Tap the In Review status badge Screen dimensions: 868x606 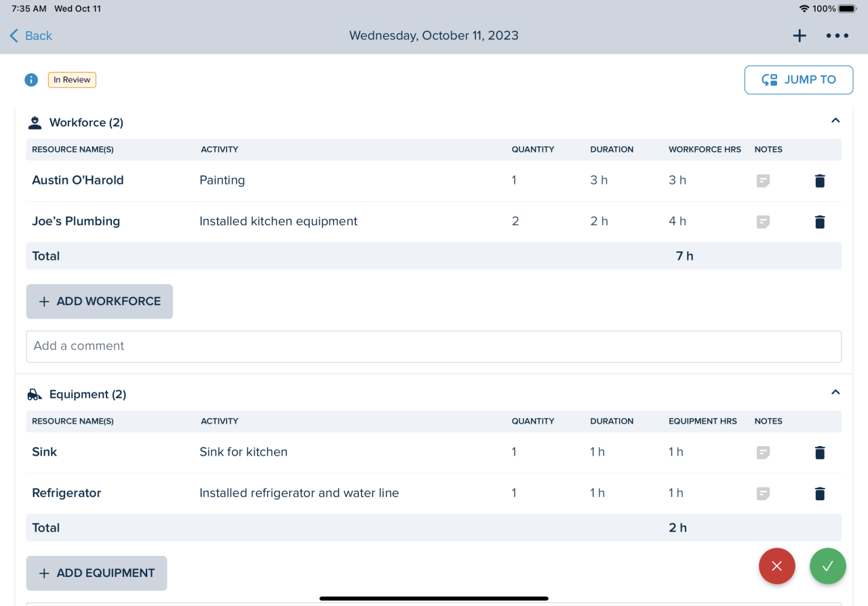click(x=71, y=79)
